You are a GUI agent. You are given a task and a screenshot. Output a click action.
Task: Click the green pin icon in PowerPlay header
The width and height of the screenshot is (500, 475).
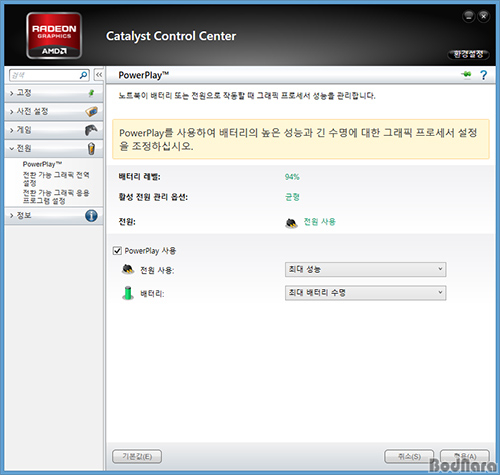pos(467,74)
